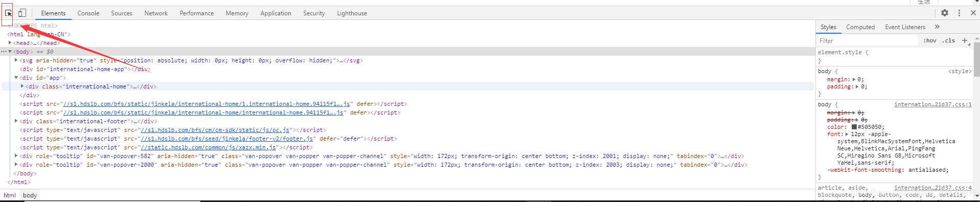
Task: Go to the Performance tab
Action: coord(197,13)
